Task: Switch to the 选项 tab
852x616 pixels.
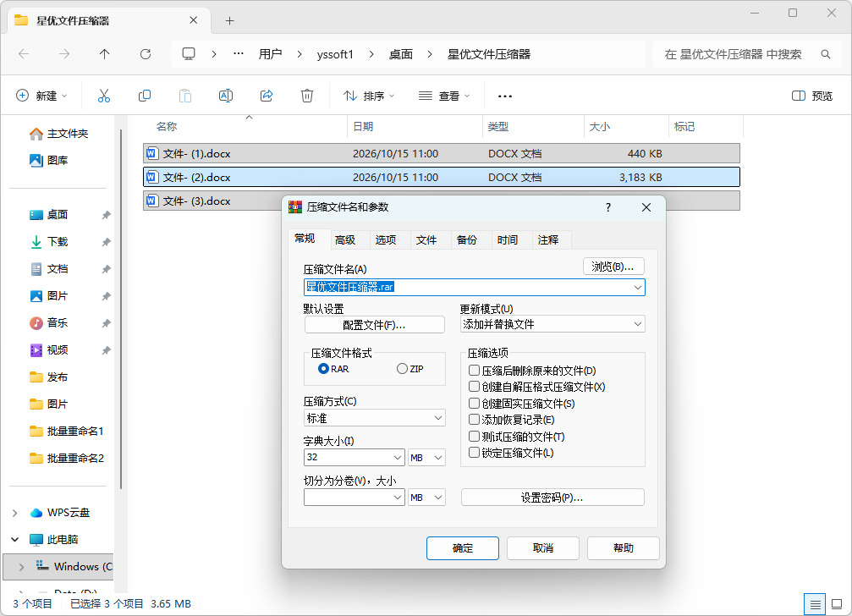Action: click(x=386, y=240)
